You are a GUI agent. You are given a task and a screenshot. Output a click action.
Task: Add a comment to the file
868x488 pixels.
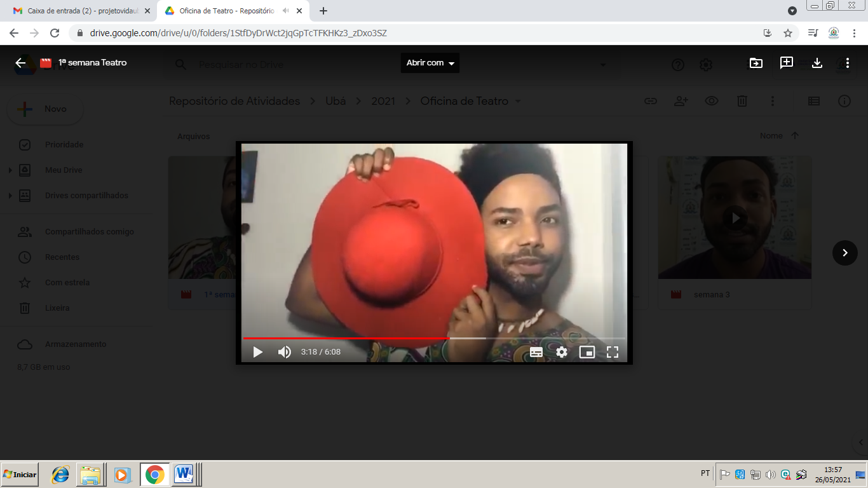(x=787, y=63)
